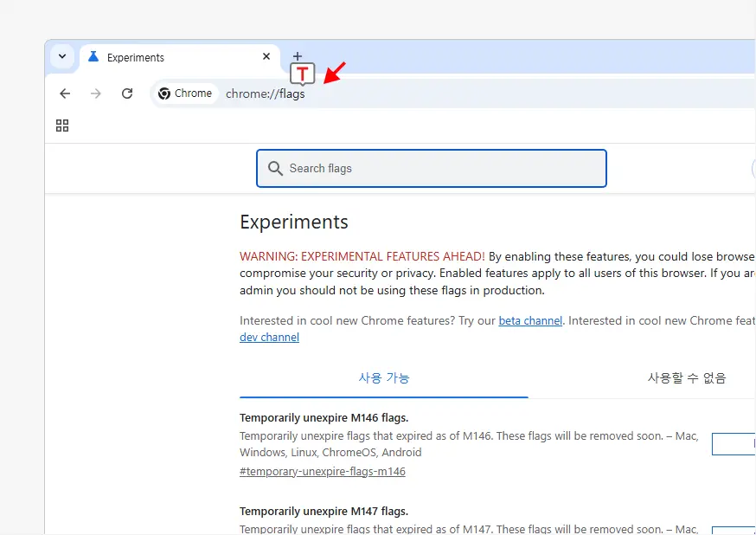Reload the page with refresh icon
Screen dimensions: 756x535
point(127,93)
